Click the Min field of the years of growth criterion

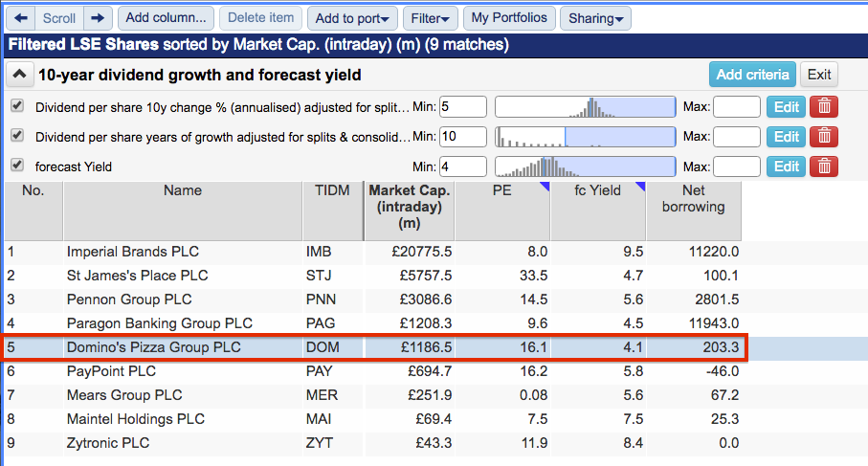point(463,137)
